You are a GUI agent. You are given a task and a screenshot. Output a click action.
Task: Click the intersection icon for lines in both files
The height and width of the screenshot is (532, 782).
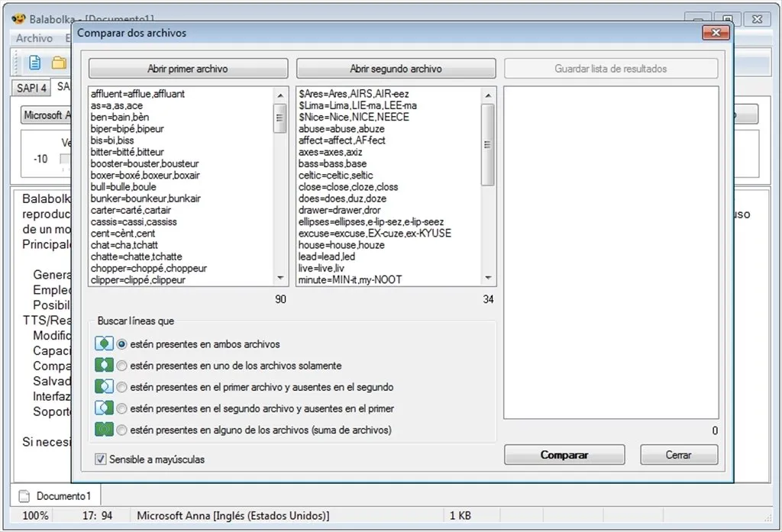click(104, 343)
